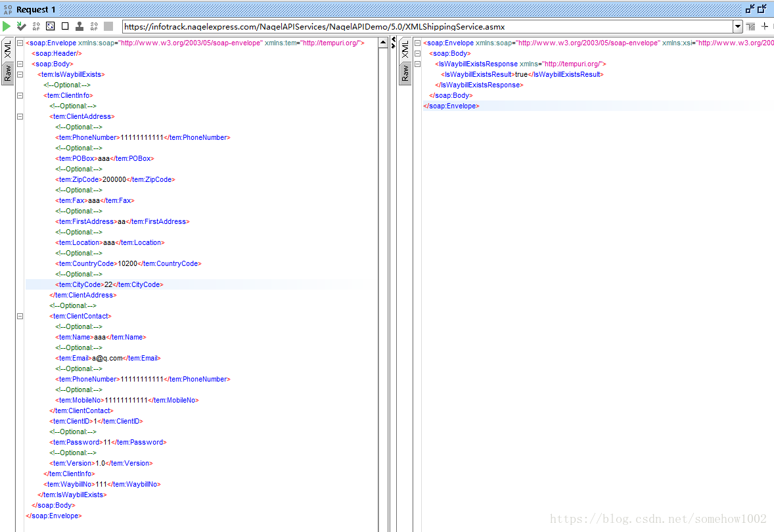Click the tem:ZipCode 200000 line
Image resolution: width=774 pixels, height=532 pixels.
(115, 180)
